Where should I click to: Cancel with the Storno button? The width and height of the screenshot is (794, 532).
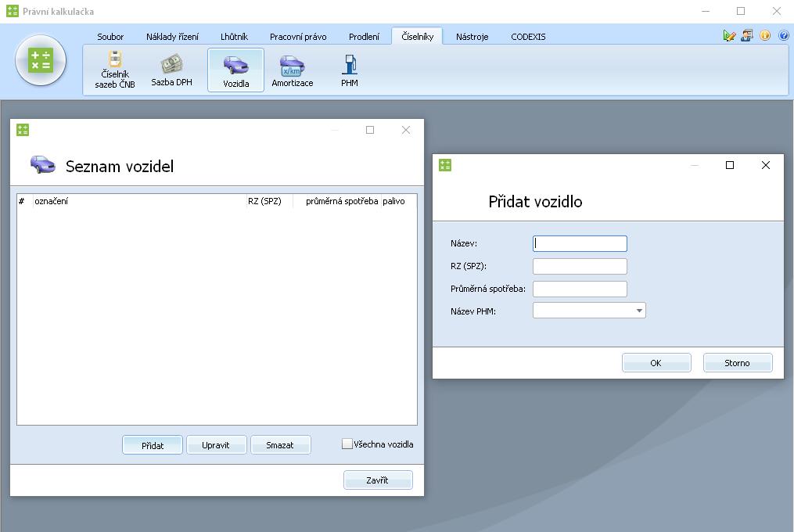point(737,363)
